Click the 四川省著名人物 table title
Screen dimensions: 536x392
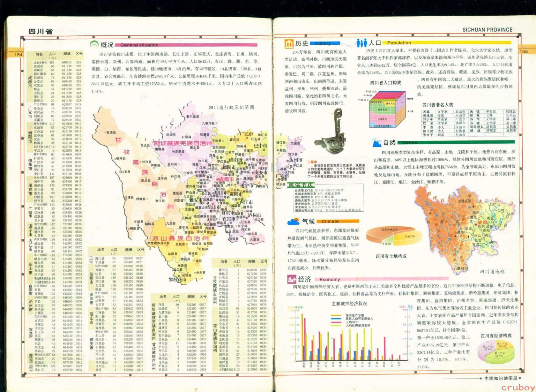pyautogui.click(x=438, y=105)
